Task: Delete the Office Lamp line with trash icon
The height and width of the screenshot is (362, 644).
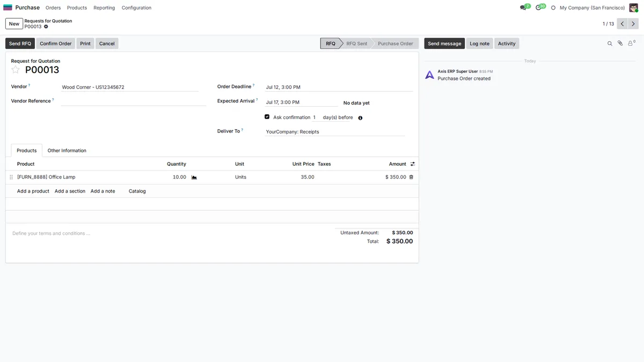Action: pos(411,177)
